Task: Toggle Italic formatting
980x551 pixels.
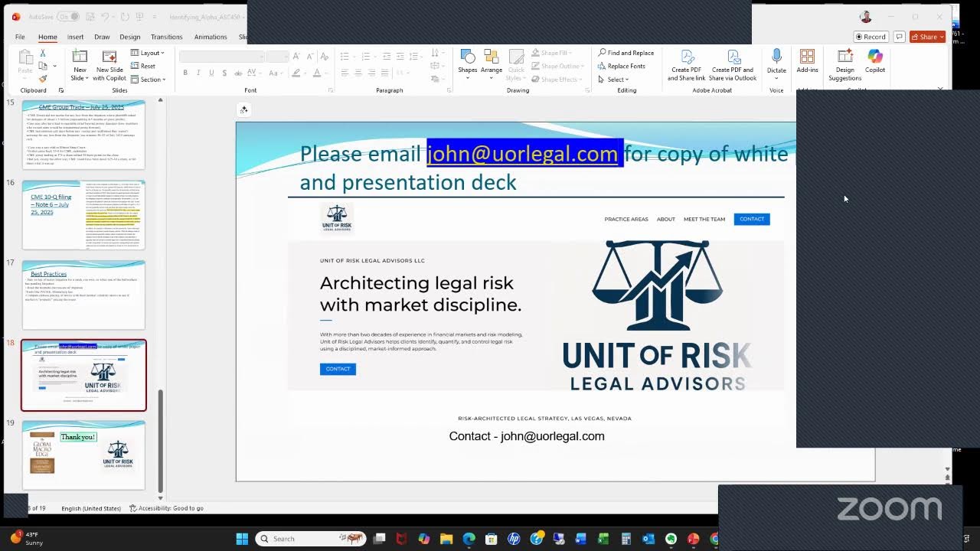Action: [x=198, y=73]
